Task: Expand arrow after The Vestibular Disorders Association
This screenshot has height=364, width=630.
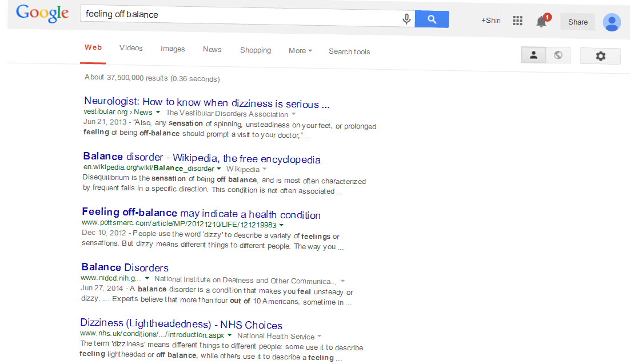Action: 294,114
